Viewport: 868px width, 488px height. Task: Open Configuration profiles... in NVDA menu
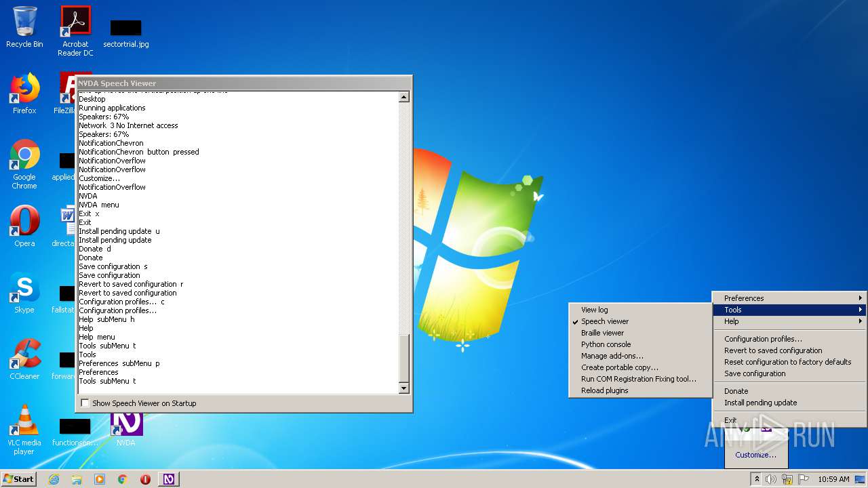pos(789,339)
